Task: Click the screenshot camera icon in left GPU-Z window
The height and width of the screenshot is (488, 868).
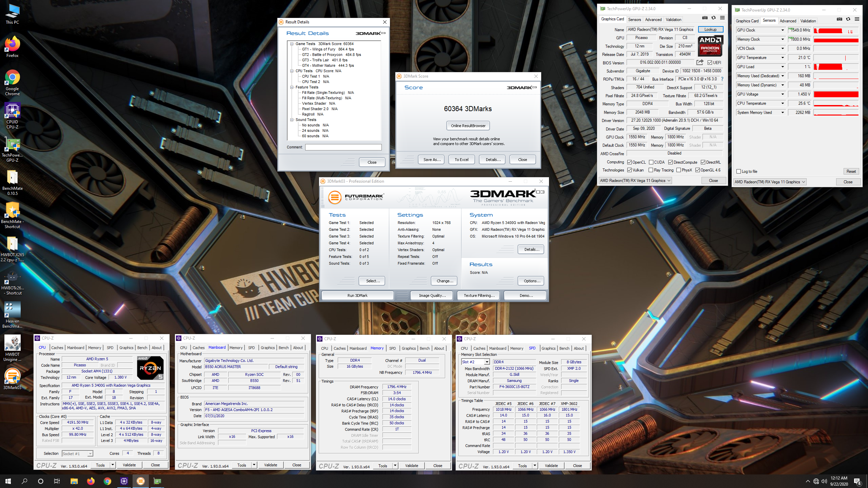Action: [x=705, y=18]
